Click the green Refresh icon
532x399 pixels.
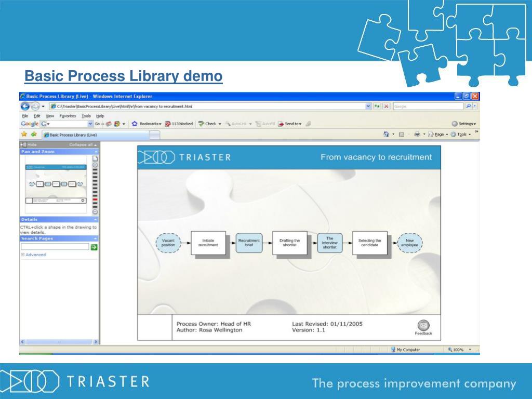click(x=377, y=106)
